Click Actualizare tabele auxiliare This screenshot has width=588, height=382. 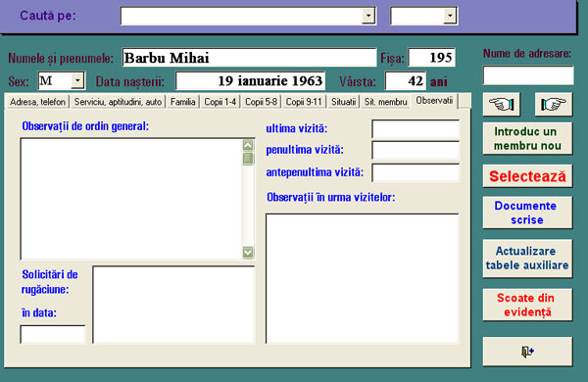pos(527,259)
